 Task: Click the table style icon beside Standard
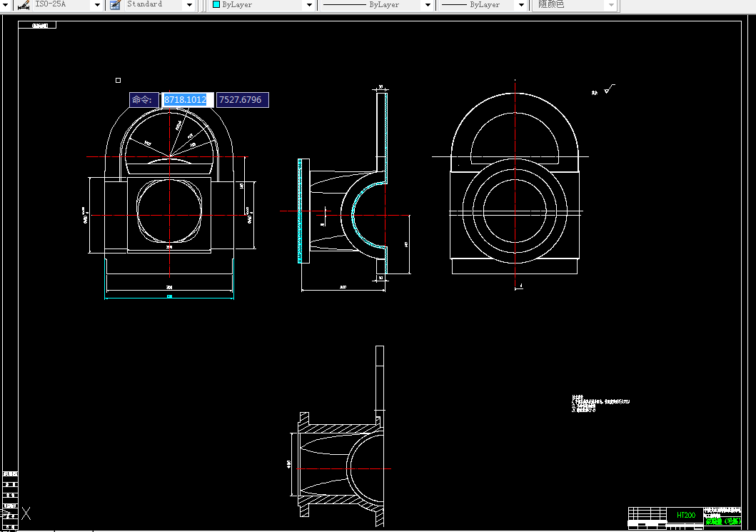(x=115, y=4)
